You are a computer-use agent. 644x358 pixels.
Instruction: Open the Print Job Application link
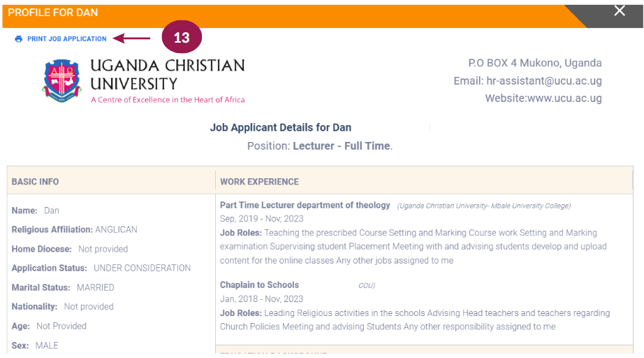[x=66, y=39]
